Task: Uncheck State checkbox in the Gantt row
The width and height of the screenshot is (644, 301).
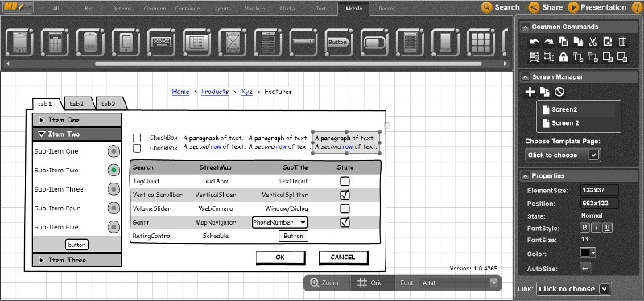Action: (345, 222)
